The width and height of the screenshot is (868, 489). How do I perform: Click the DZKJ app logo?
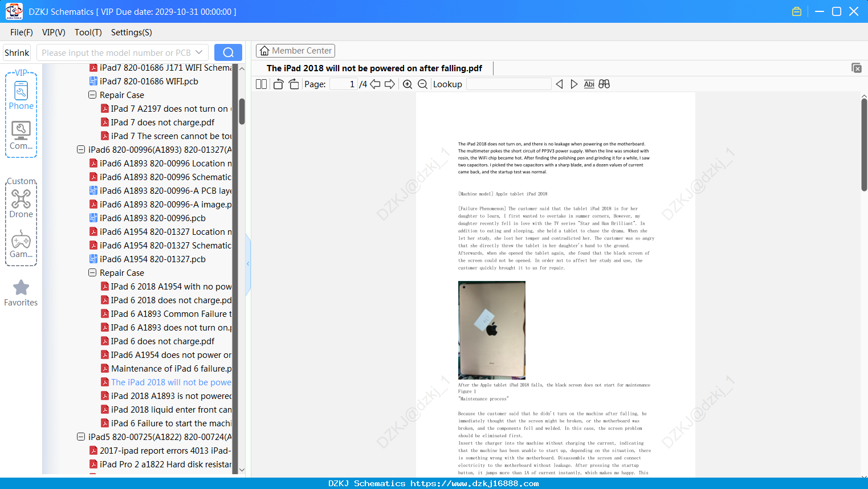pos(14,11)
